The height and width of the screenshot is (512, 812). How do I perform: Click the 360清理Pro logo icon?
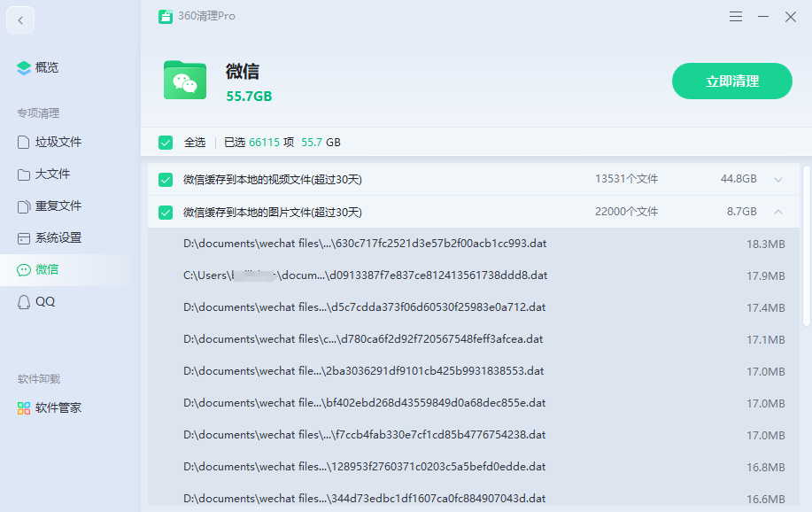[x=166, y=17]
